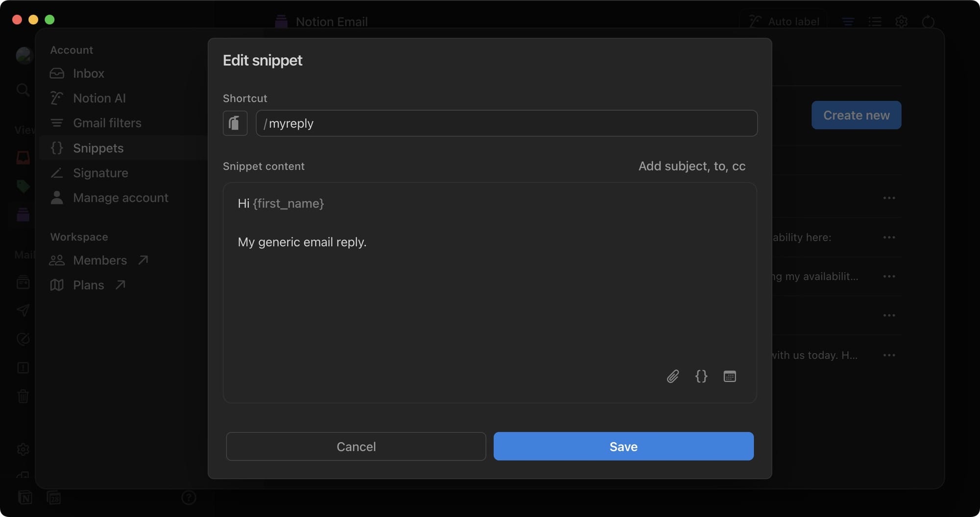Open the Trash icon in the left rail
Image resolution: width=980 pixels, height=517 pixels.
click(23, 396)
